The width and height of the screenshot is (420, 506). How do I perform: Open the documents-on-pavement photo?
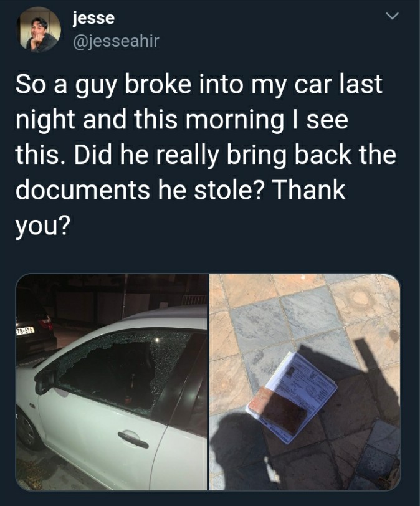pos(305,382)
